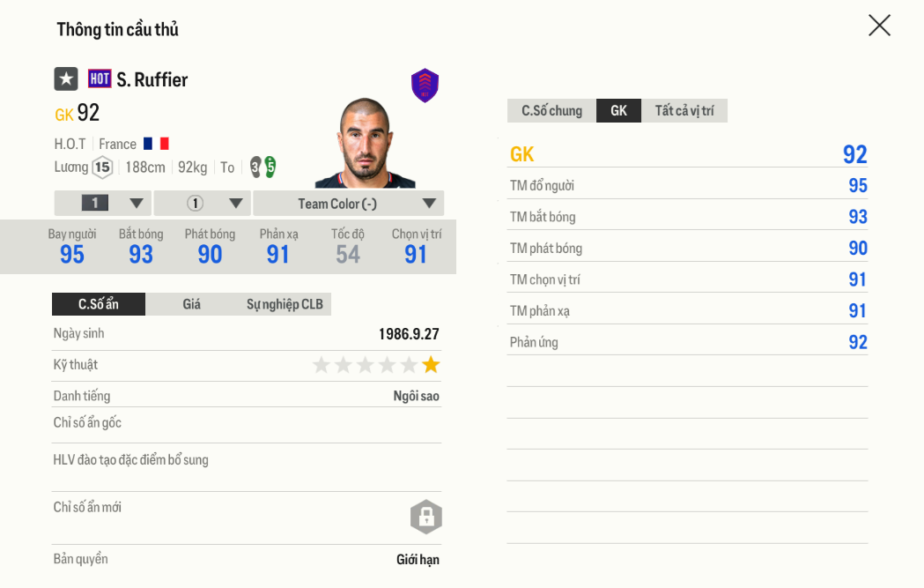The image size is (924, 588).
Task: Click the salary 15 hexagon icon
Action: [x=102, y=167]
